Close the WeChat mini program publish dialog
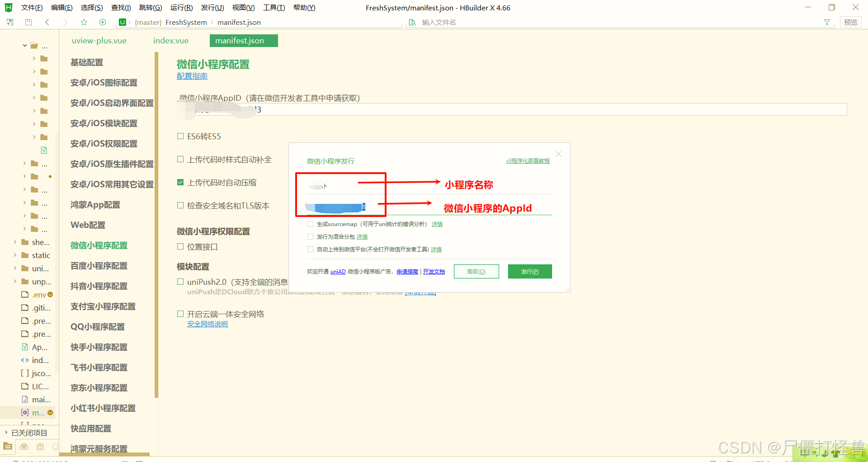868x462 pixels. [x=559, y=154]
